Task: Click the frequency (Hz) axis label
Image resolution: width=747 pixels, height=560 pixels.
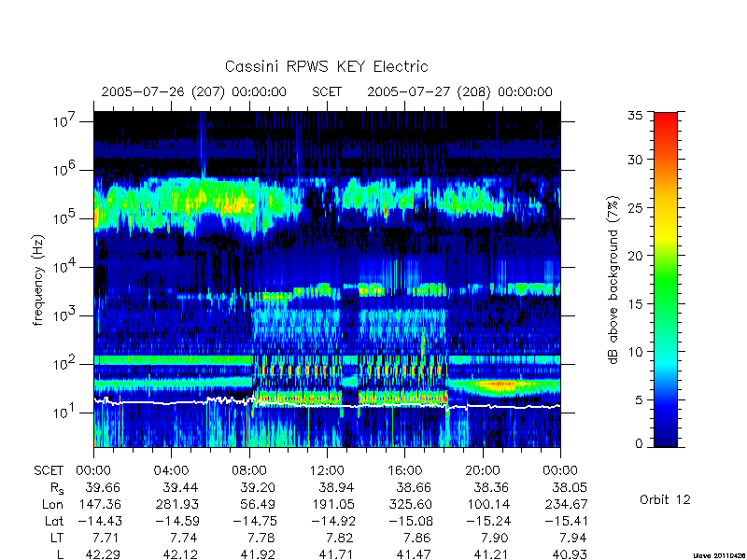Action: [x=38, y=281]
